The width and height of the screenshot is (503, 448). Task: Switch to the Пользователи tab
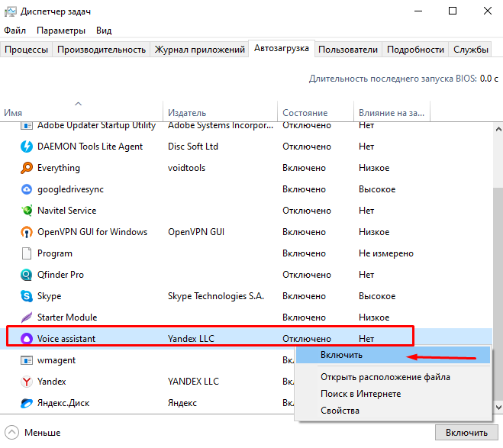(x=348, y=50)
